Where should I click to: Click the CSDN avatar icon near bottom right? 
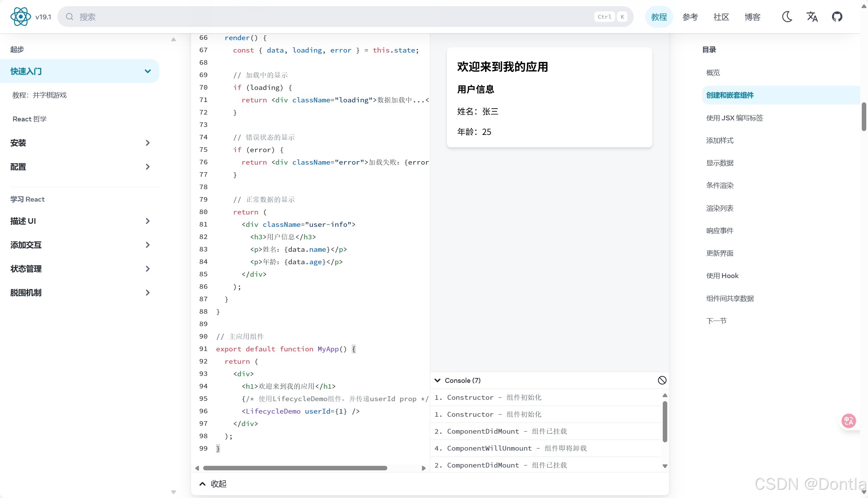click(849, 421)
